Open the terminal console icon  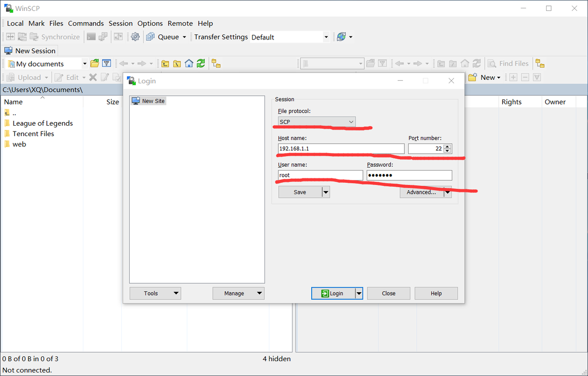click(91, 36)
